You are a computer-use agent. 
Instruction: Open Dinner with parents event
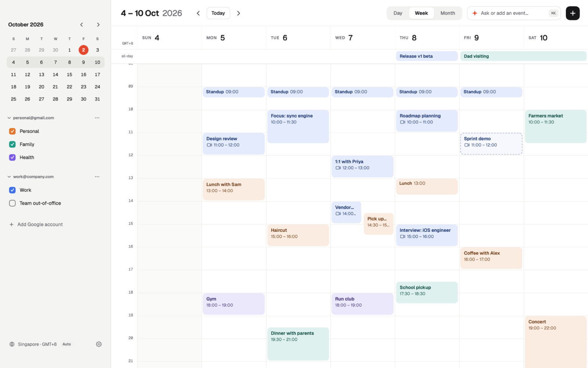[x=298, y=344]
